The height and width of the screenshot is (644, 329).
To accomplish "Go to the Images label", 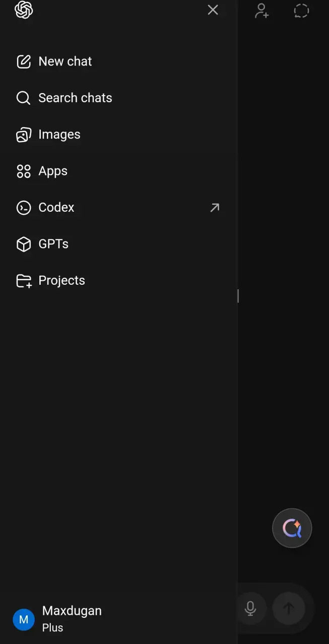I will click(59, 134).
